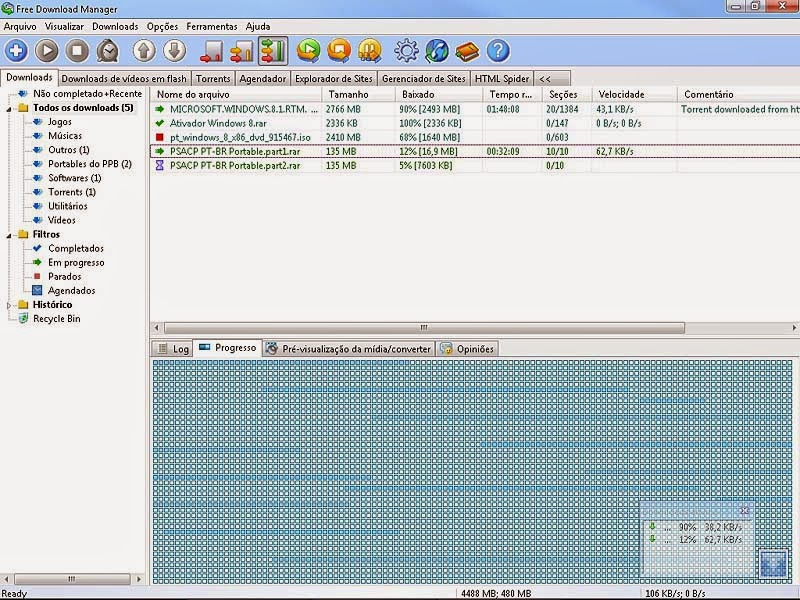
Task: Open the Ferramentas menu
Action: click(x=212, y=27)
